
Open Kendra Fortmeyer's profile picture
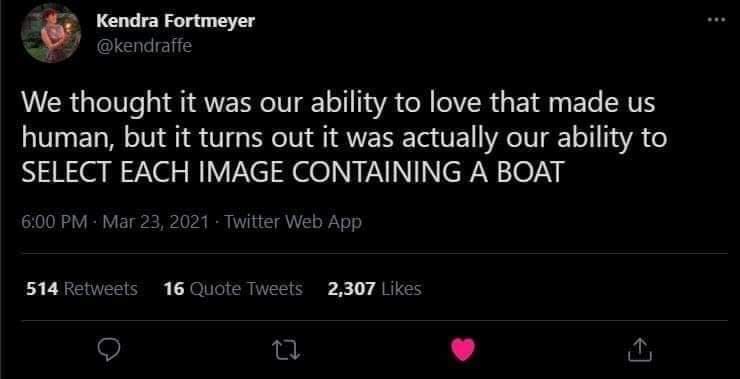tap(51, 33)
